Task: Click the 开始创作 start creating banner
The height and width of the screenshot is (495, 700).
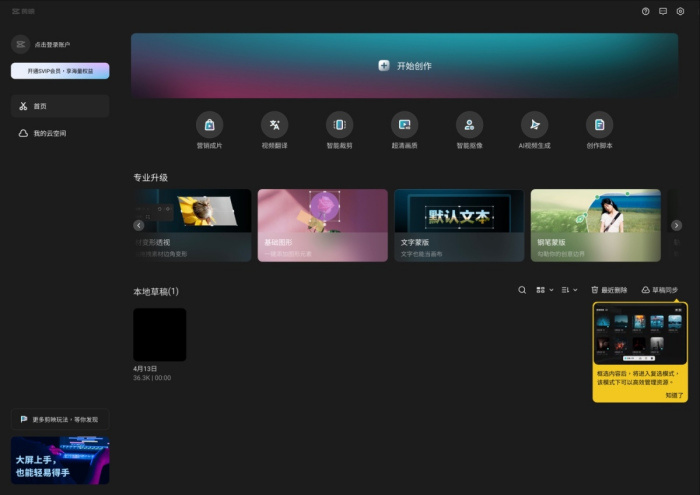Action: tap(404, 66)
